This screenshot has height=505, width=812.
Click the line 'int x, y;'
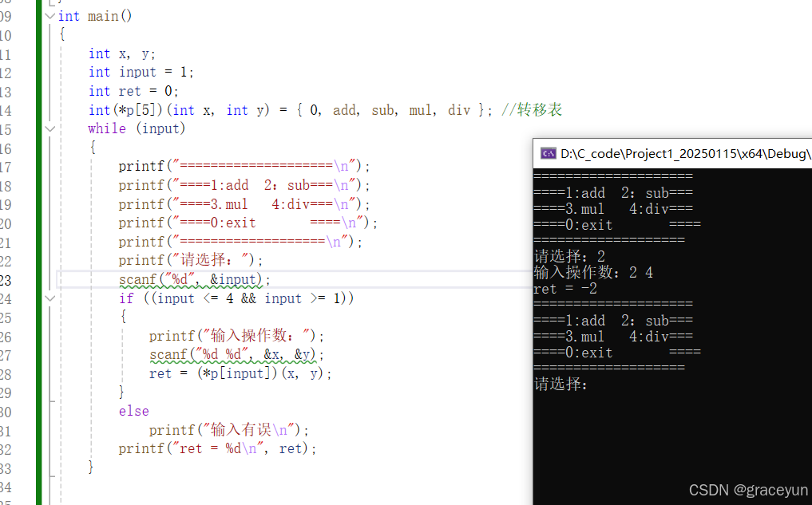[x=121, y=53]
